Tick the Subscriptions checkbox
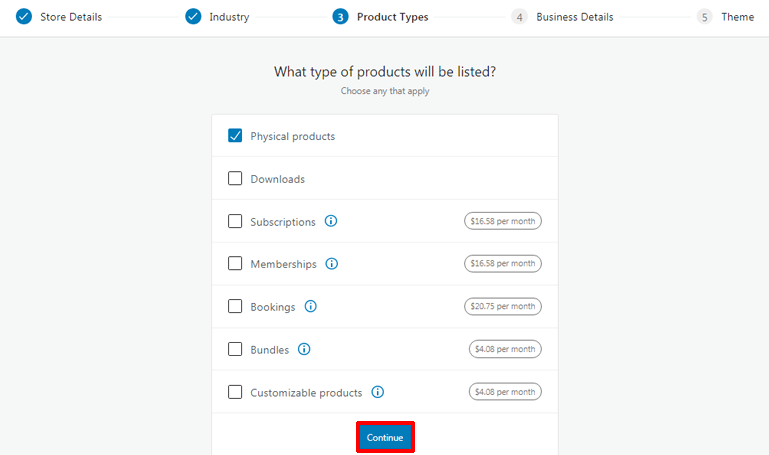This screenshot has width=769, height=455. click(235, 221)
